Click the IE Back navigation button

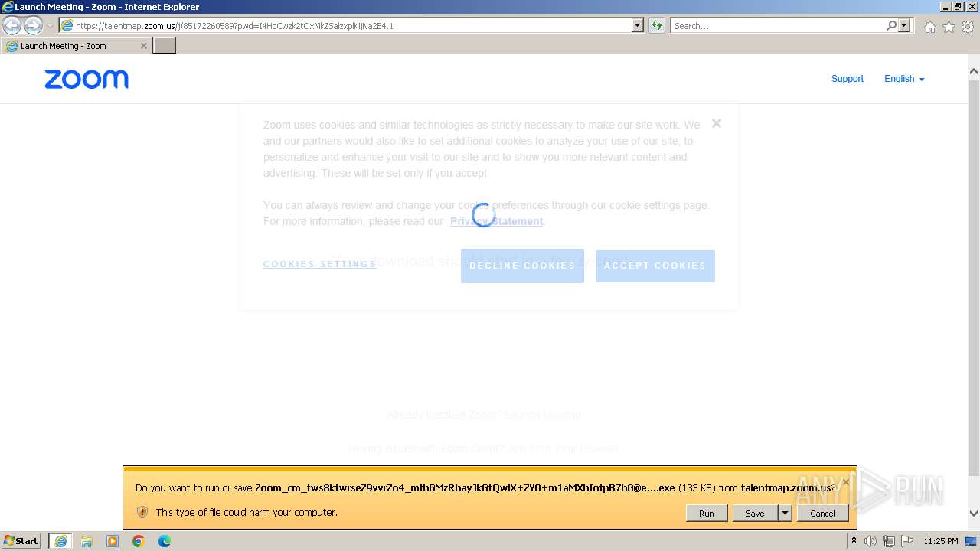[12, 26]
